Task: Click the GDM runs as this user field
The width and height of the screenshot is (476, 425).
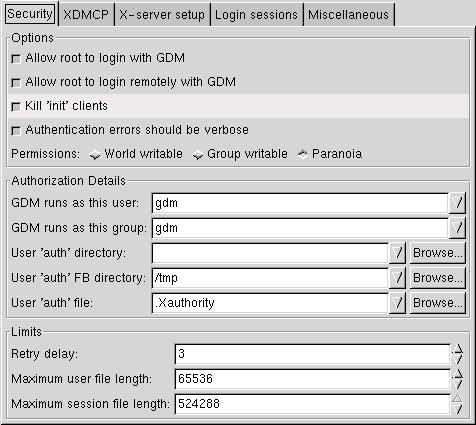Action: pos(300,203)
